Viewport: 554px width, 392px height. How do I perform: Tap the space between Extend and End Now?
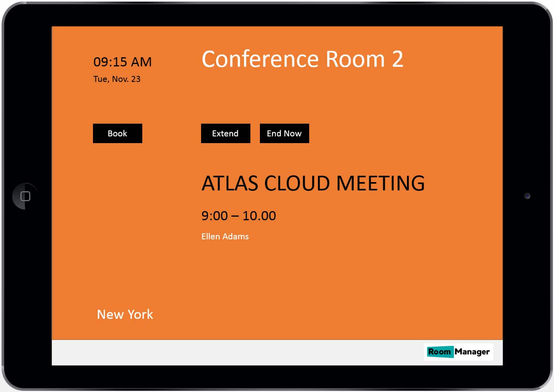click(x=255, y=133)
